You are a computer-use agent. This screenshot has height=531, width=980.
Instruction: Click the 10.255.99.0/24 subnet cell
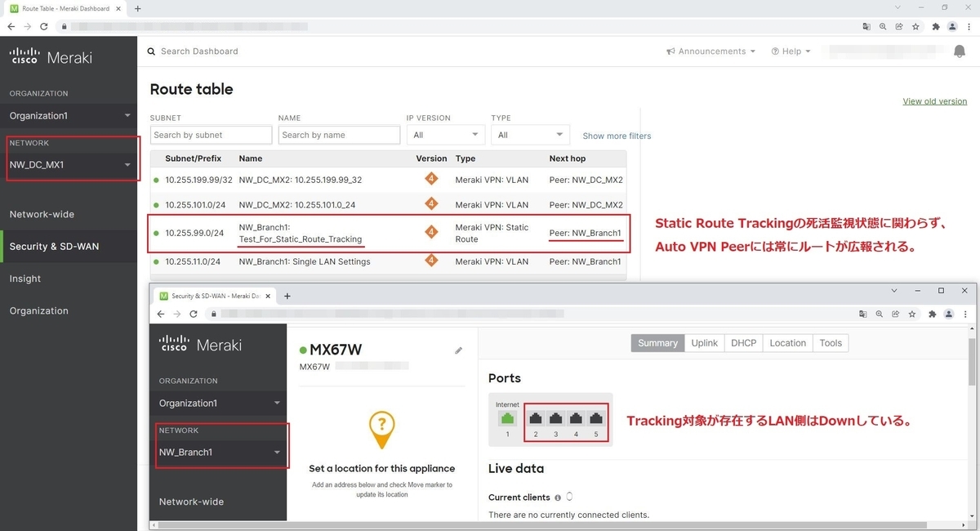click(x=194, y=233)
